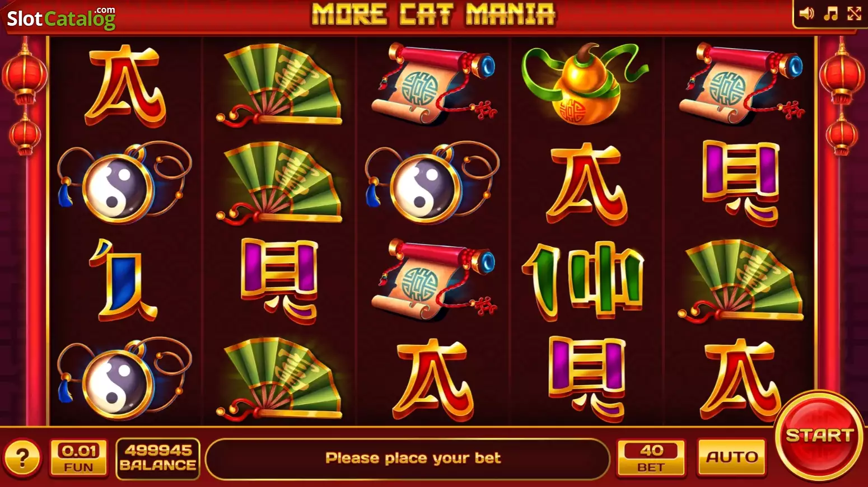
Task: Enable AUTO spin mode
Action: [731, 457]
